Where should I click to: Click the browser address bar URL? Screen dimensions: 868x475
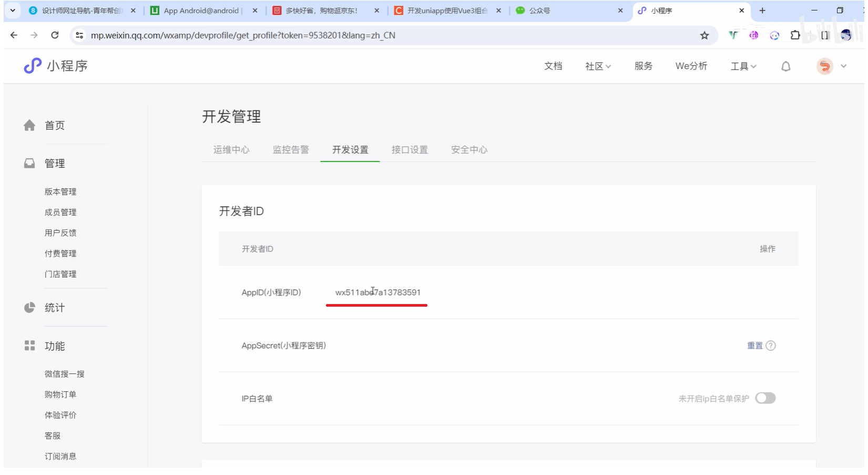coord(243,35)
